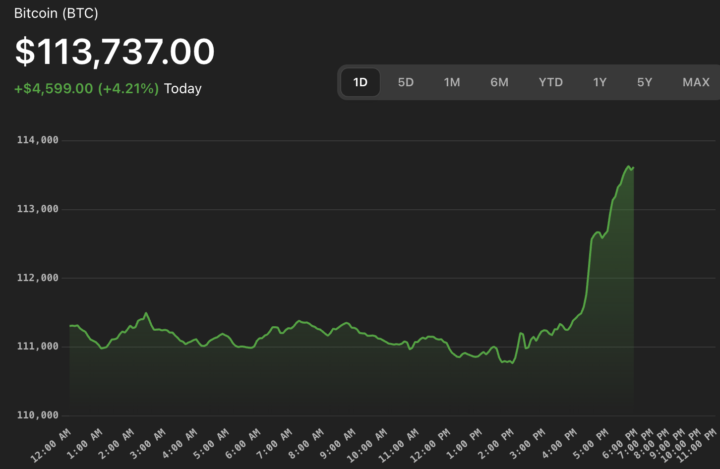
Task: Click the 9:00 AM x-axis label
Action: pyautogui.click(x=338, y=444)
